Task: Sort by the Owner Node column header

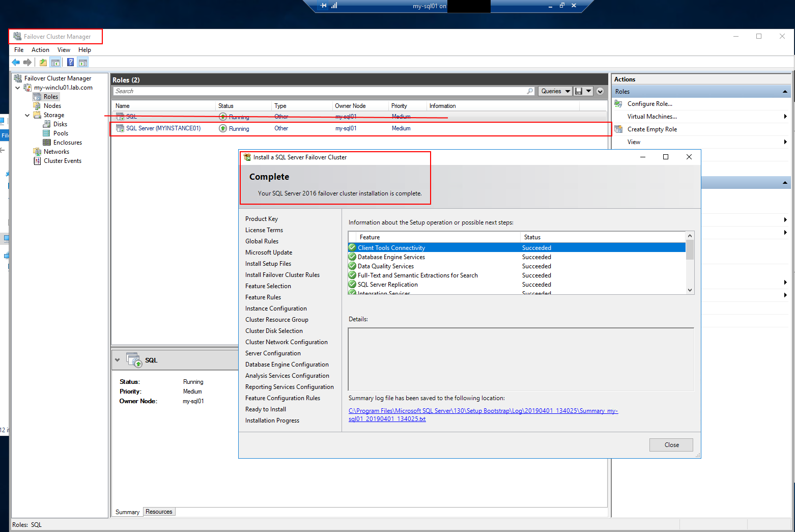Action: tap(360, 106)
